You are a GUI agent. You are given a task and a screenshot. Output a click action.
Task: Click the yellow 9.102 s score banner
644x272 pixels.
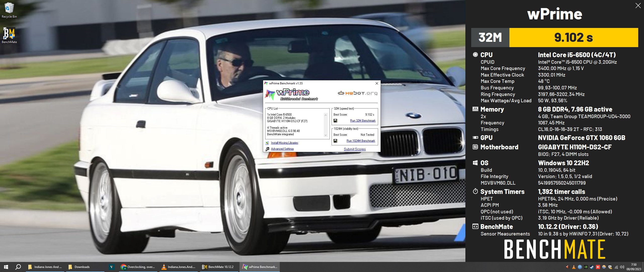point(574,38)
